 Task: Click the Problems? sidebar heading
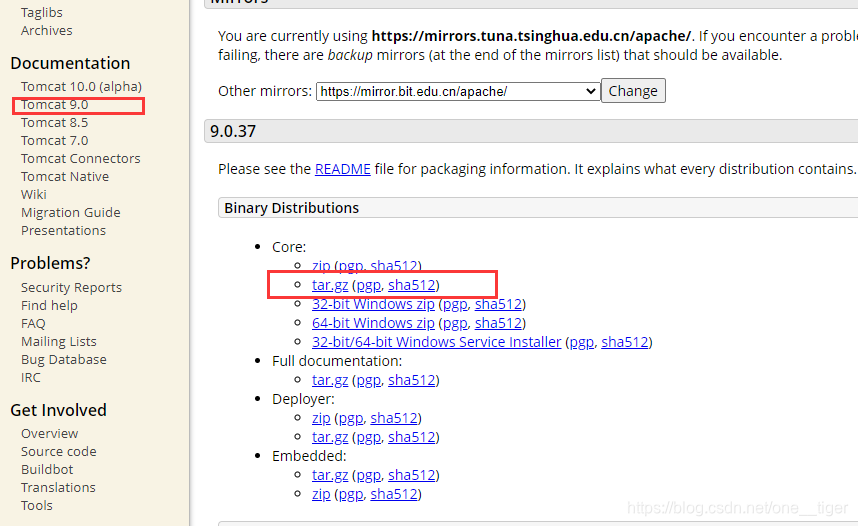click(50, 263)
